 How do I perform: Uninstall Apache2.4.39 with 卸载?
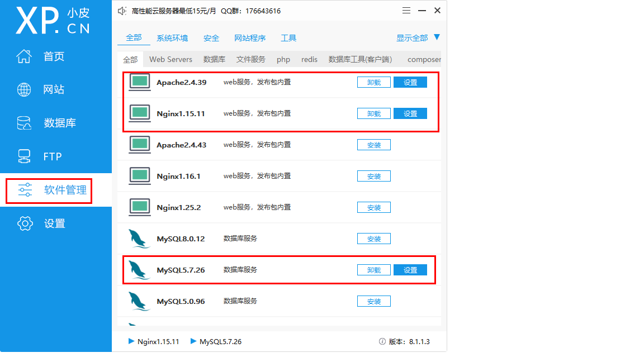pyautogui.click(x=374, y=82)
